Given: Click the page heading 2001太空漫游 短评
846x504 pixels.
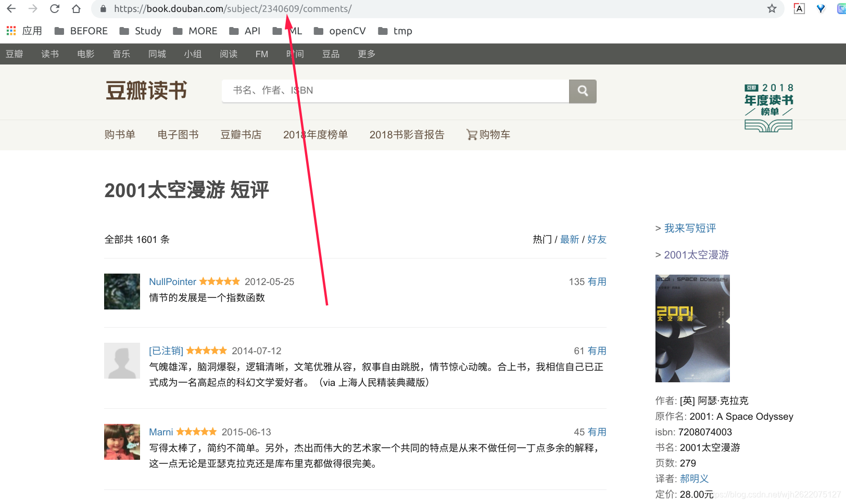Looking at the screenshot, I should coord(186,190).
